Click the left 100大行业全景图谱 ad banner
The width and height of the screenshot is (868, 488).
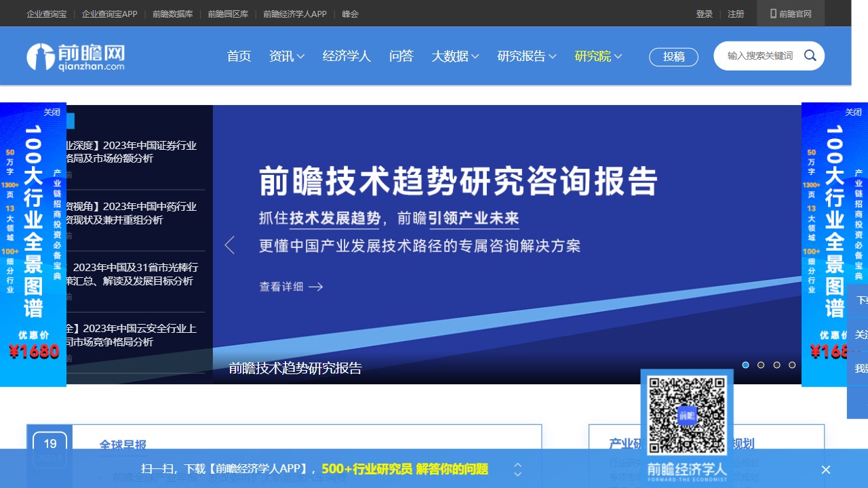point(33,245)
